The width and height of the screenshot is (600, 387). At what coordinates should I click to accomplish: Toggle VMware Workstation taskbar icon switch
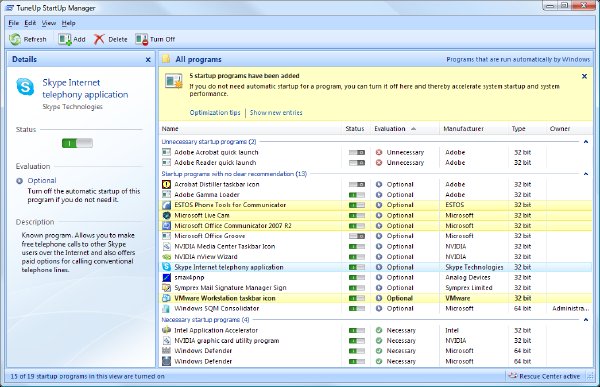point(357,298)
